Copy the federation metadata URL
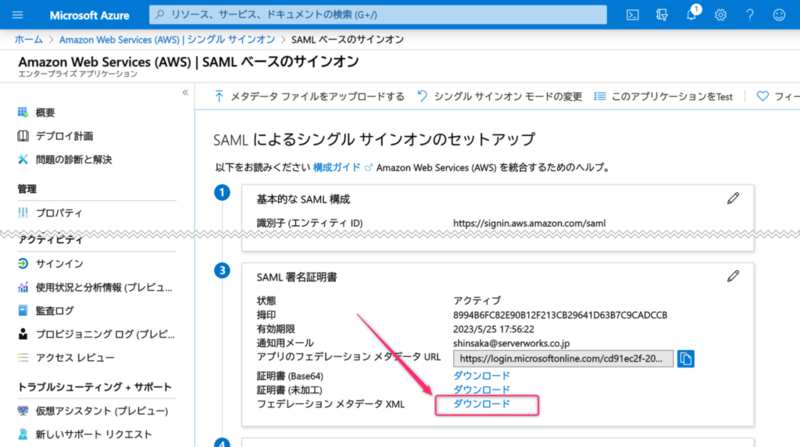Screen dimensions: 800x447 [x=686, y=359]
